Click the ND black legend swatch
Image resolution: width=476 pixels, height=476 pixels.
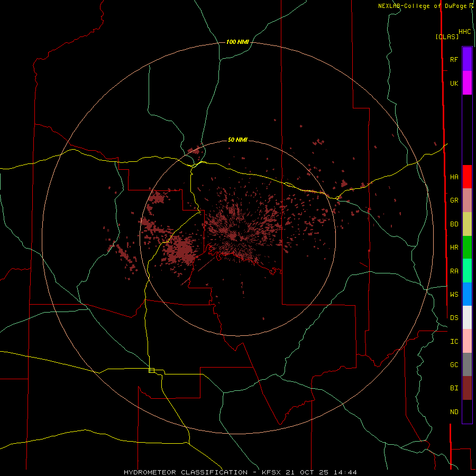[467, 411]
